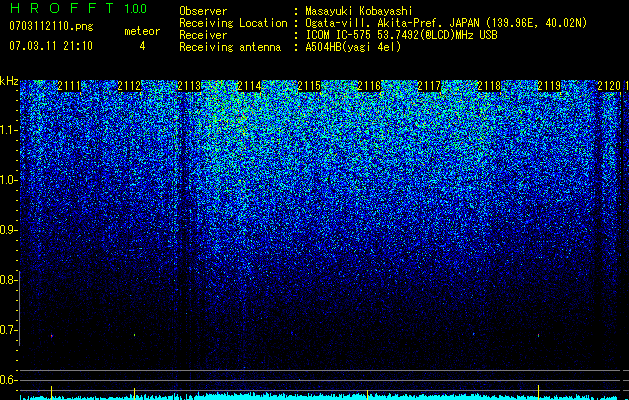Image resolution: width=629 pixels, height=400 pixels.
Task: Click the 1.1 kHz axis label
Action: (x=7, y=130)
